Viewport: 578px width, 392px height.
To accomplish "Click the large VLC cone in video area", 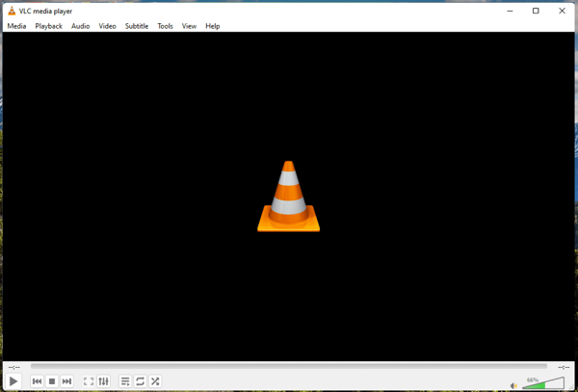I will click(x=289, y=196).
